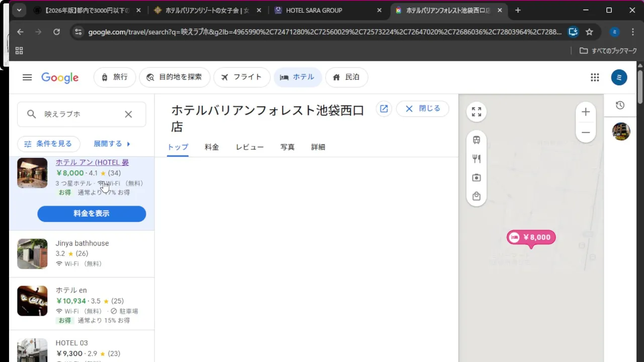Click the ¥9,300 price of HOTEL 03
Image resolution: width=644 pixels, height=362 pixels.
[x=69, y=354]
